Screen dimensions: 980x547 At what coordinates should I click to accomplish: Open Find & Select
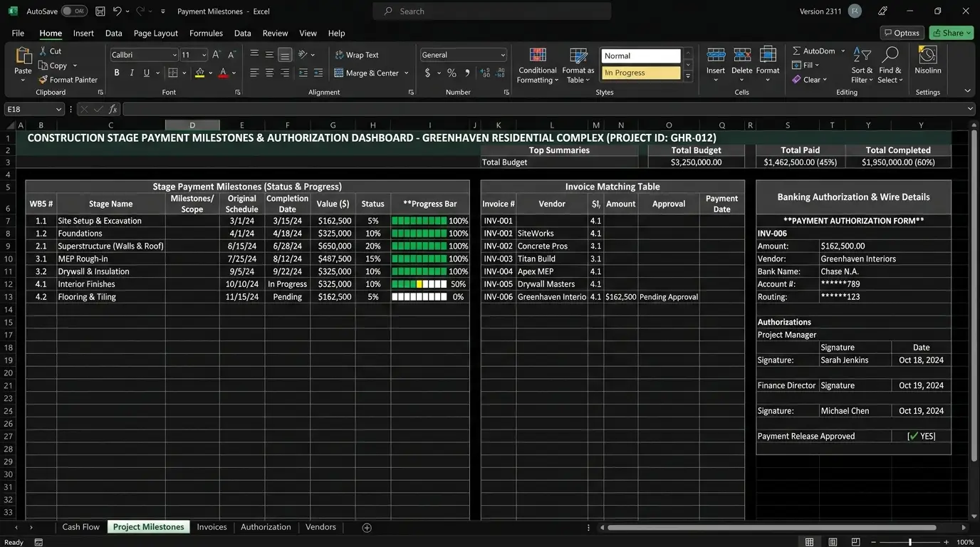point(890,66)
